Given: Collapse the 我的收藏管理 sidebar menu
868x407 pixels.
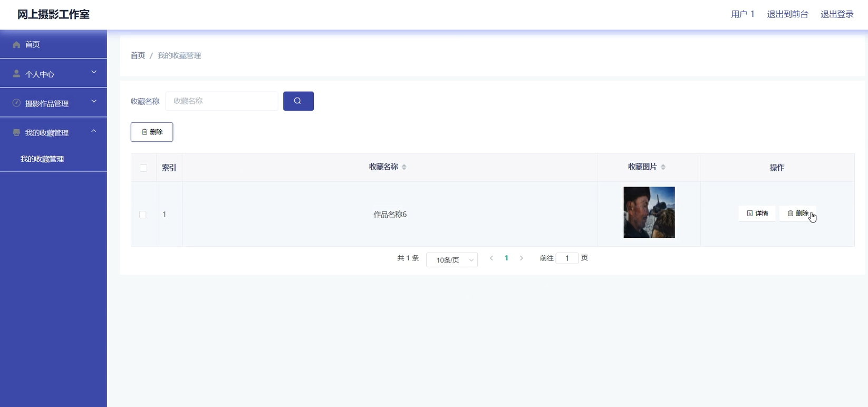Looking at the screenshot, I should tap(53, 132).
